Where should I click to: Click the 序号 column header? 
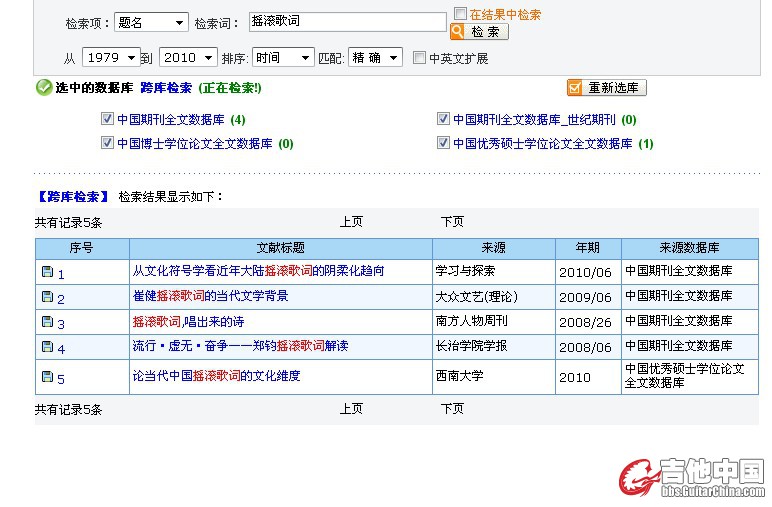tap(82, 248)
